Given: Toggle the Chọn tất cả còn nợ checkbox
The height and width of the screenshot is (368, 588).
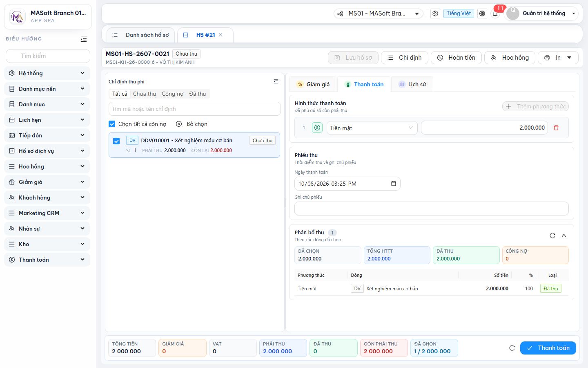Looking at the screenshot, I should click(x=112, y=124).
